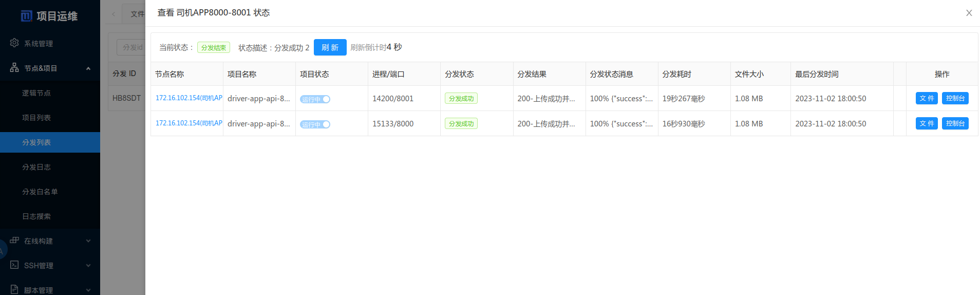Viewport: 980px width, 295px height.
Task: Click first row 172.16.102.154 node link
Action: tap(189, 98)
